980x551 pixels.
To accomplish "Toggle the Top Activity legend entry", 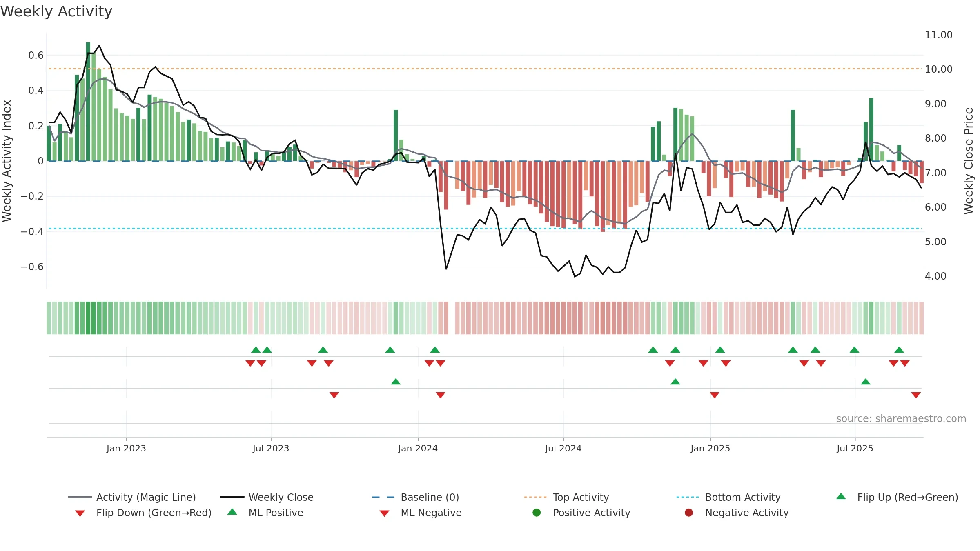I will tap(567, 497).
